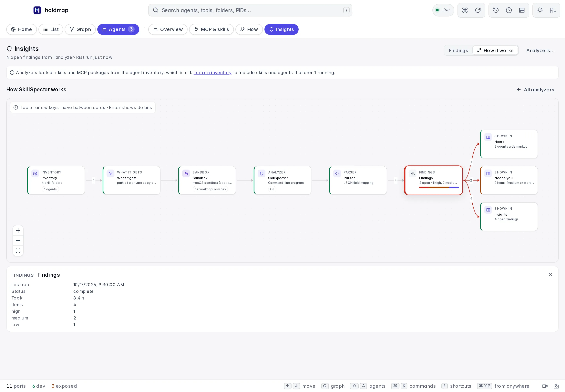The height and width of the screenshot is (392, 565).
Task: Click the Findings card severity bar
Action: point(439,187)
